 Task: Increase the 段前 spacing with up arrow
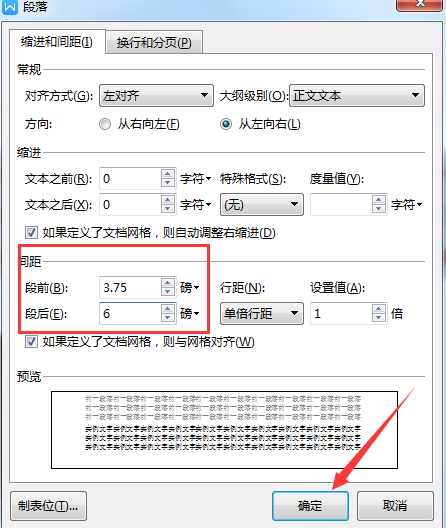coord(168,283)
